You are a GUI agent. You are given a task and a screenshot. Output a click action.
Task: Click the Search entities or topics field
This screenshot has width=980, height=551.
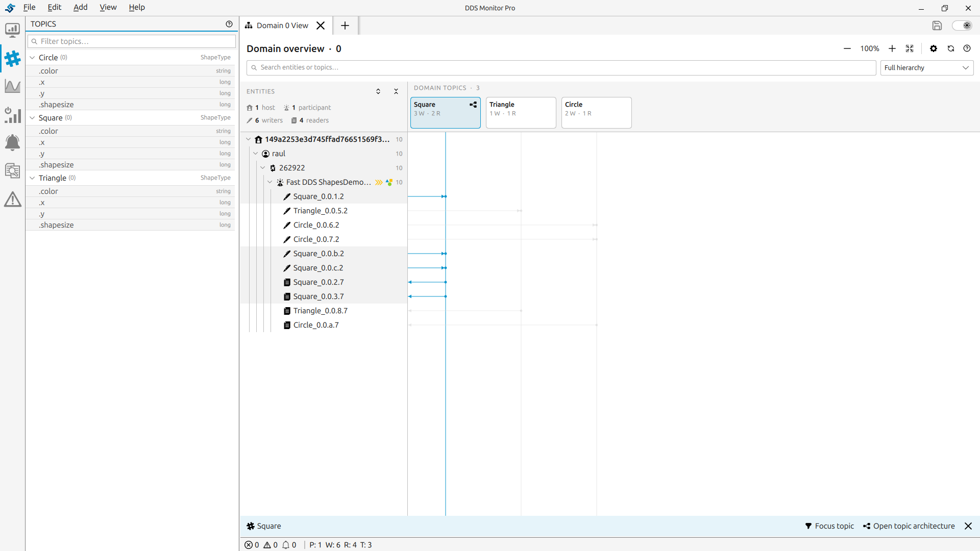coord(561,67)
